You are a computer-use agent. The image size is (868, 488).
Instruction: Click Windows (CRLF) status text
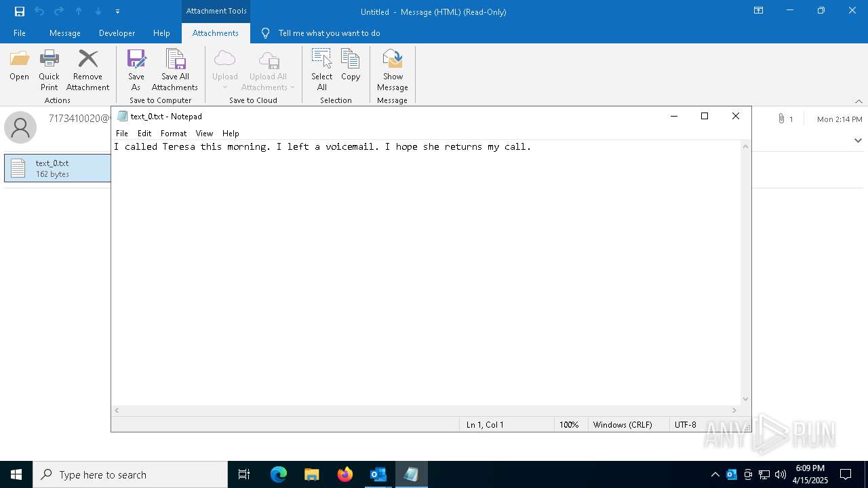pos(623,425)
